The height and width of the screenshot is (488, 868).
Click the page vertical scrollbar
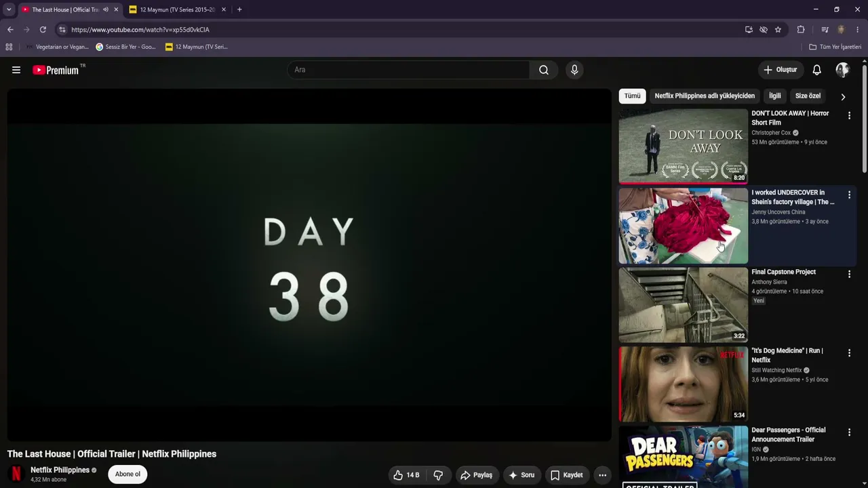865,119
